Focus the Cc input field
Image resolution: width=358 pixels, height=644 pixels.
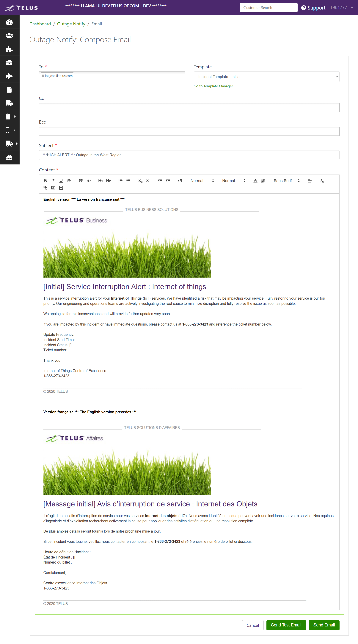[189, 108]
